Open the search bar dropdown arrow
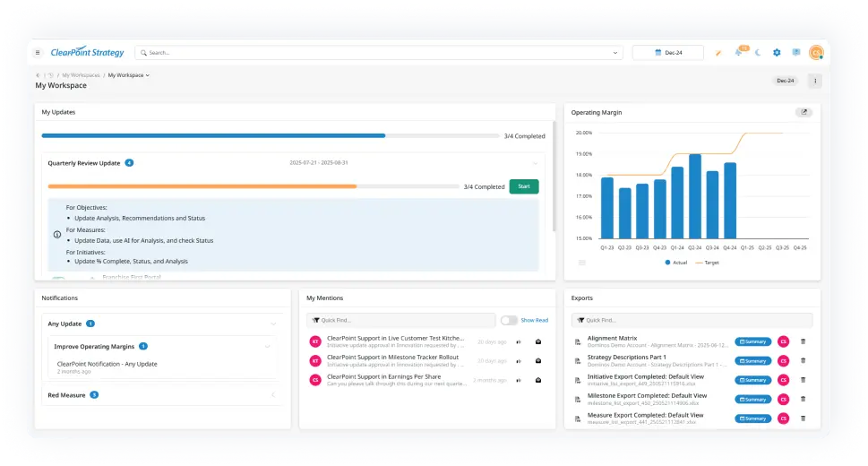Screen dimensions: 868x466 point(615,53)
